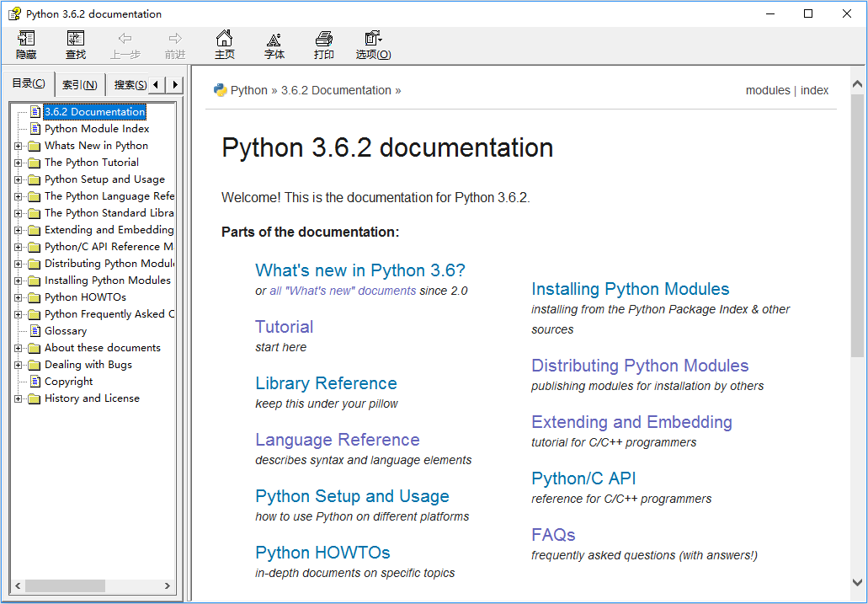Screen dimensions: 868x604
Task: Select 3.6.2 Documentation in contents tree
Action: 94,112
